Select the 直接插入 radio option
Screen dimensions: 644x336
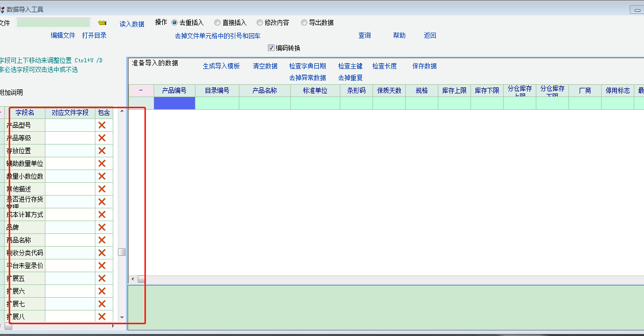pyautogui.click(x=217, y=22)
